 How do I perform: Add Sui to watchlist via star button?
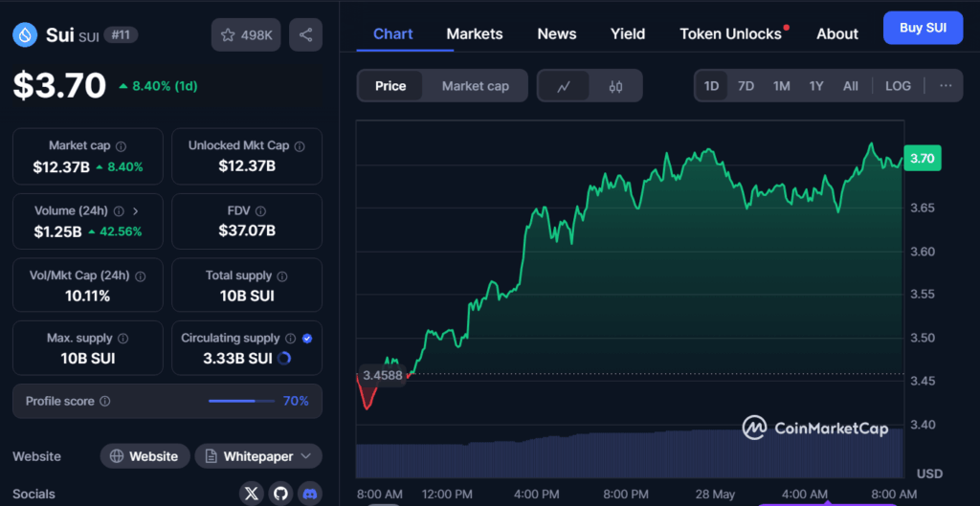click(x=246, y=35)
